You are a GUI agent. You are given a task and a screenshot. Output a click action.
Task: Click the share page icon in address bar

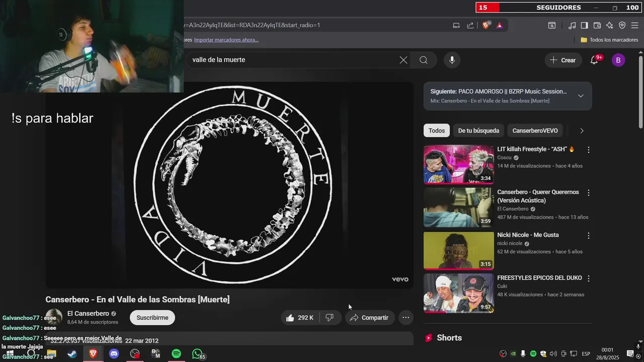pyautogui.click(x=470, y=25)
